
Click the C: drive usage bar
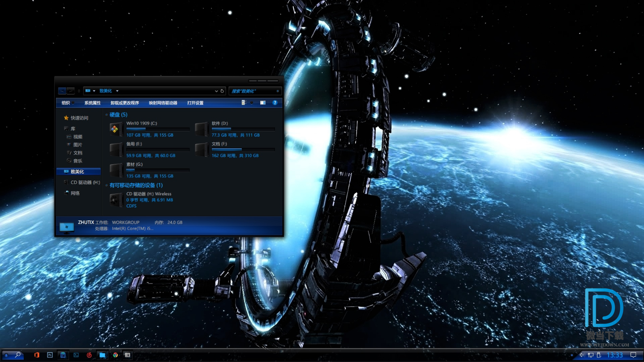pyautogui.click(x=158, y=129)
